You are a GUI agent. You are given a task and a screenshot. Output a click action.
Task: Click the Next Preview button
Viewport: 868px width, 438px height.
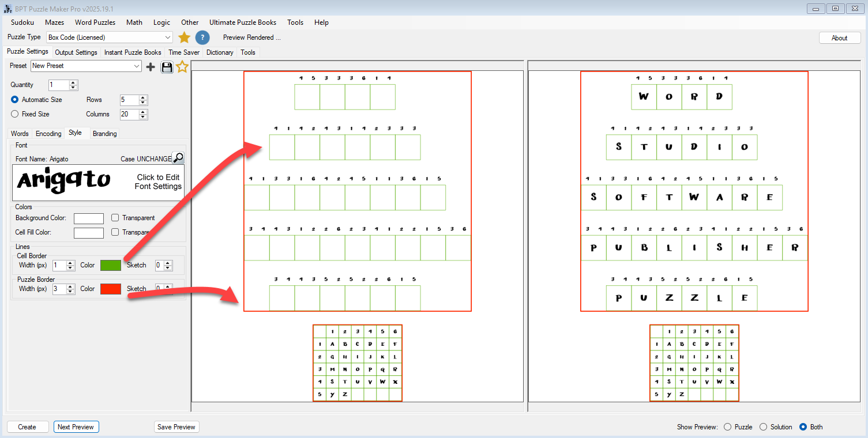[76, 427]
